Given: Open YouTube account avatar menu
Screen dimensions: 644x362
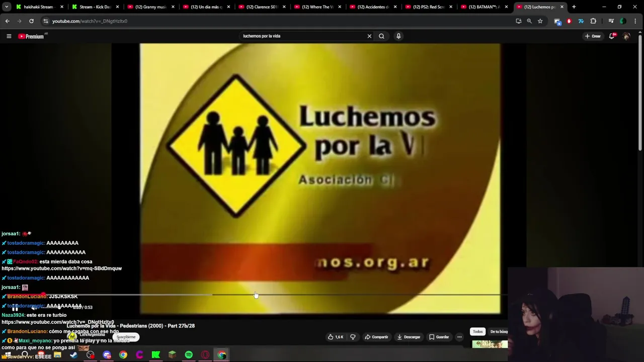Looking at the screenshot, I should (x=626, y=36).
